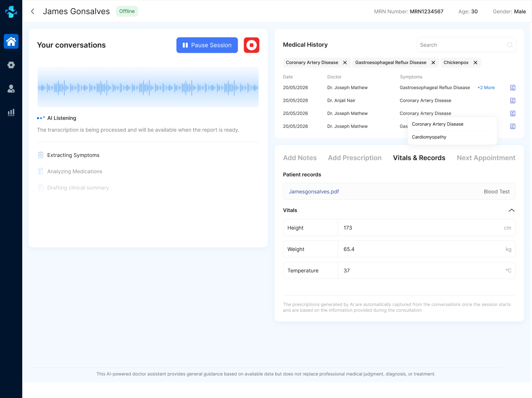The image size is (532, 398).
Task: Go back using the left arrow
Action: 33,12
